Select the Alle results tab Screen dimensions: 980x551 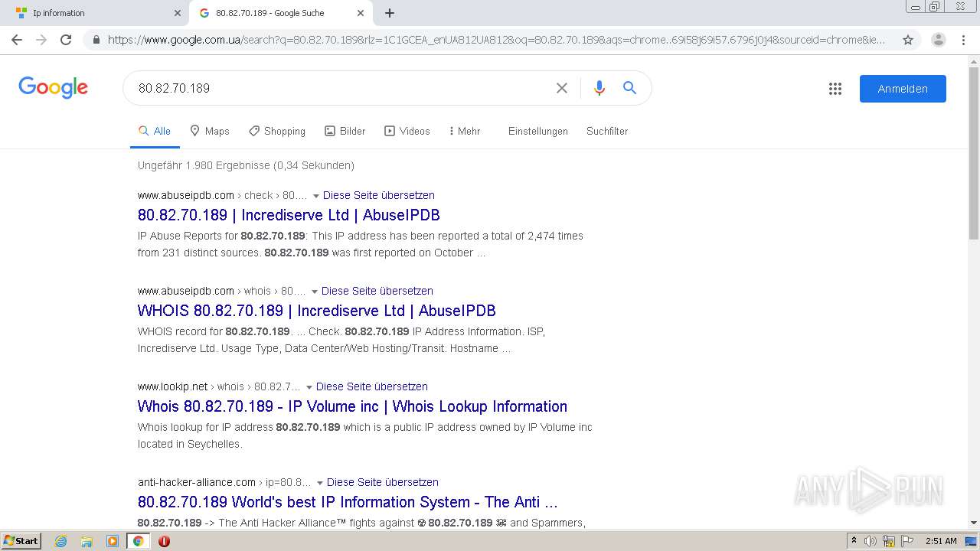pos(155,132)
